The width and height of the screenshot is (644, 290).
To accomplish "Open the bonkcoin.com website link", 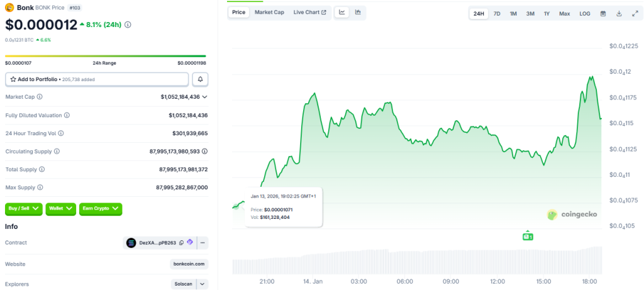I will pyautogui.click(x=189, y=264).
